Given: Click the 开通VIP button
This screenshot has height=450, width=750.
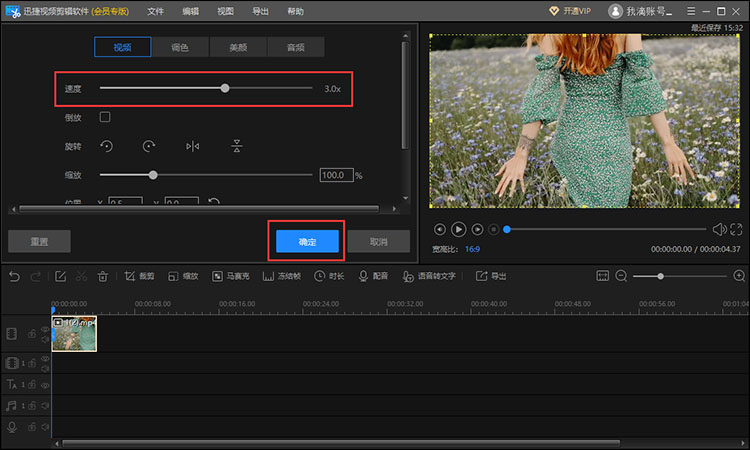Looking at the screenshot, I should pos(570,11).
